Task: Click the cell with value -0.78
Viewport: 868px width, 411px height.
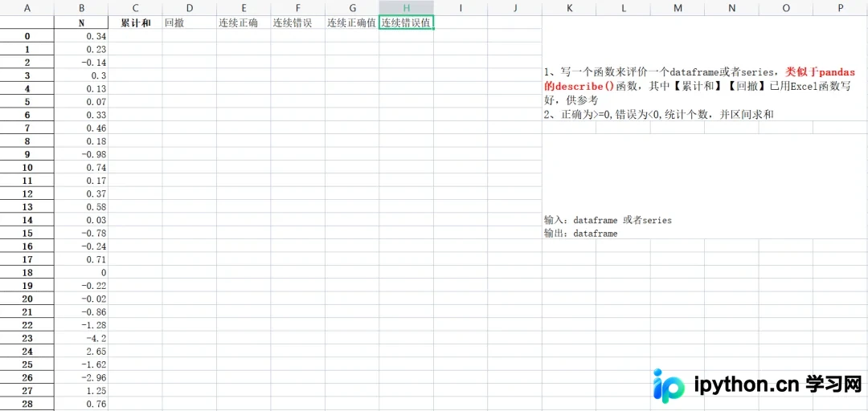Action: tap(81, 233)
